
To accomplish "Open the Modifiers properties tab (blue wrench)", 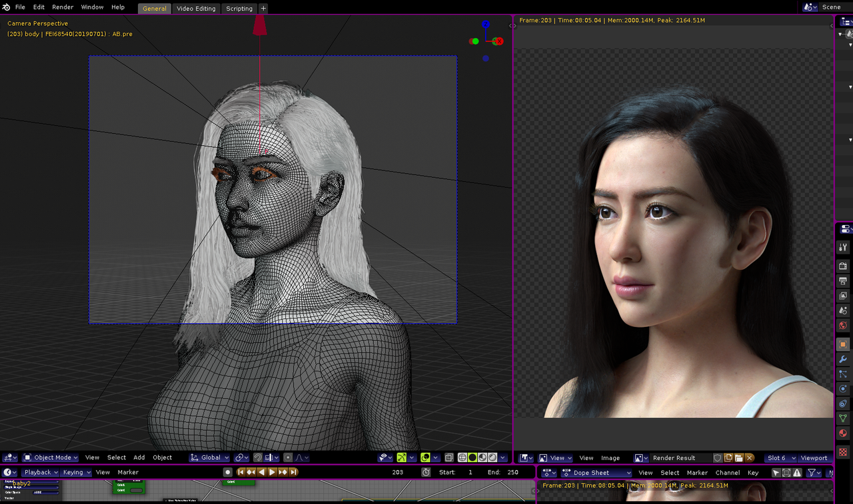I will pyautogui.click(x=843, y=360).
